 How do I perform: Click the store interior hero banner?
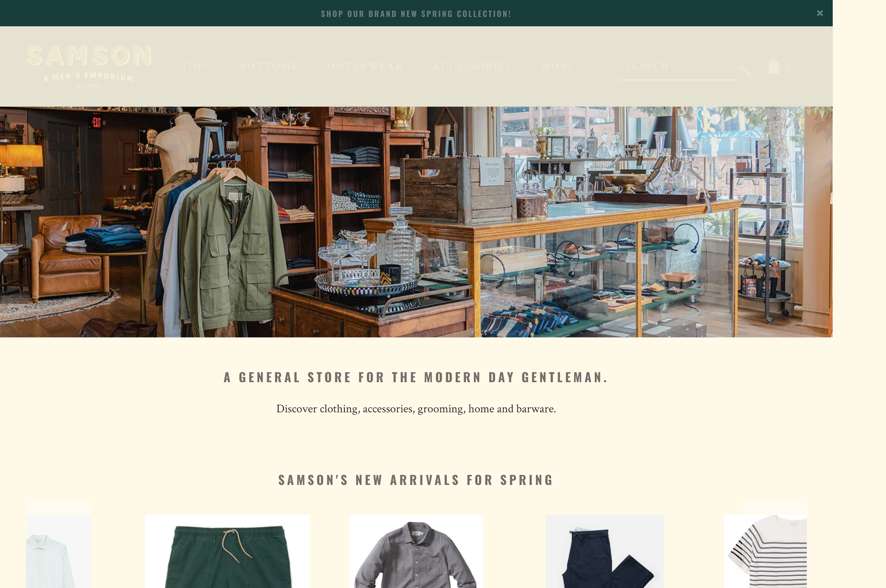coord(416,222)
